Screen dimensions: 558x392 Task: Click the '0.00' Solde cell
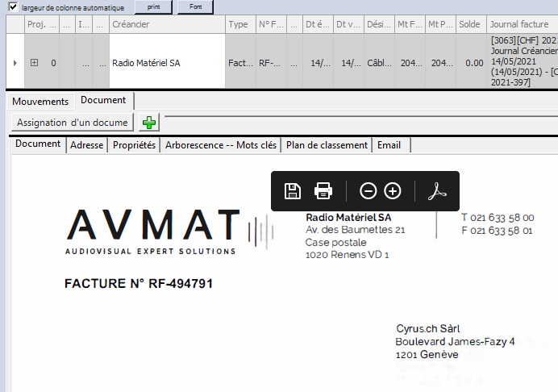pos(471,63)
